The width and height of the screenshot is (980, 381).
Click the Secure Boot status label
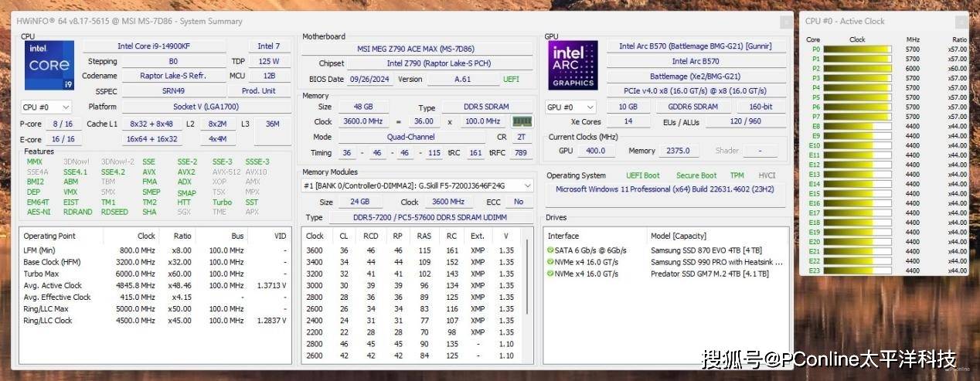point(696,175)
